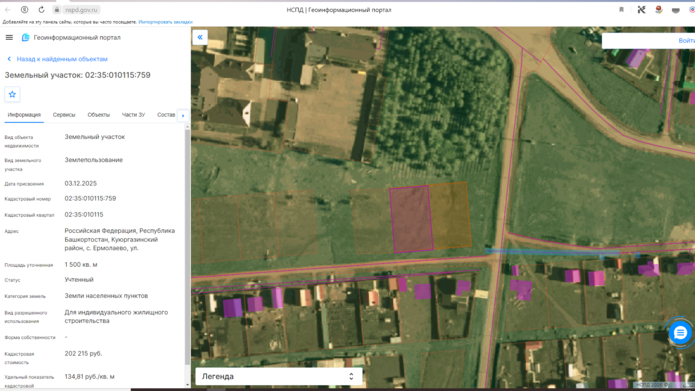Click the heading Земельный участок: 02:35:010115:759

[78, 75]
